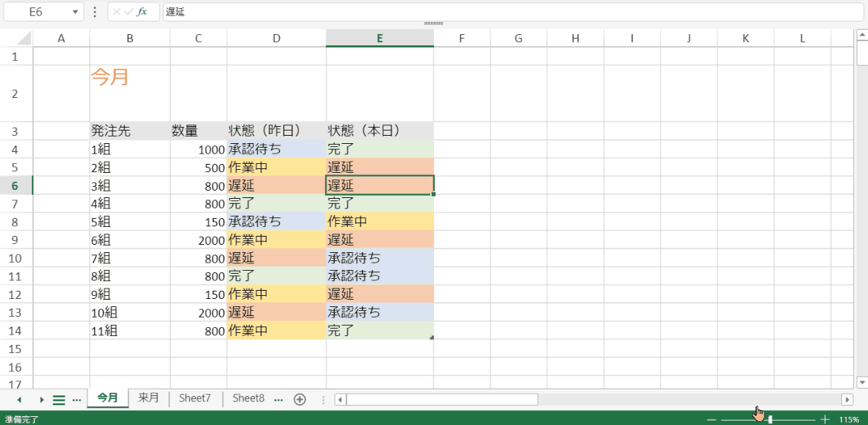Click the confirm entry checkmark icon
Viewport: 868px width, 425px height.
coord(129,12)
